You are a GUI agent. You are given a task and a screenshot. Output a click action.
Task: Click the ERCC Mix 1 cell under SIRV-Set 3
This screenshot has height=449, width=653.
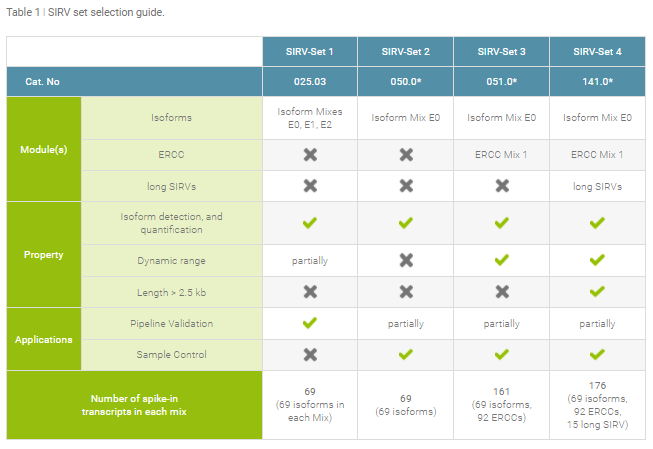pos(502,155)
